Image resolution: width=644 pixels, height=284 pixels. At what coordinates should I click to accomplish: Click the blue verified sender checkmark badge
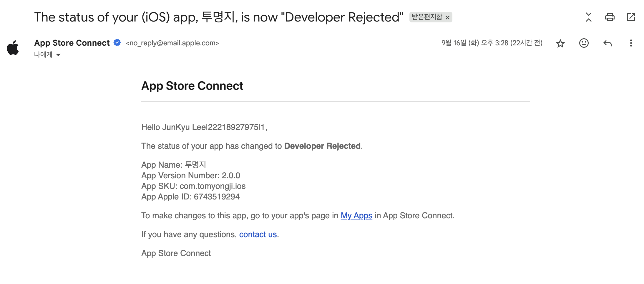tap(117, 42)
